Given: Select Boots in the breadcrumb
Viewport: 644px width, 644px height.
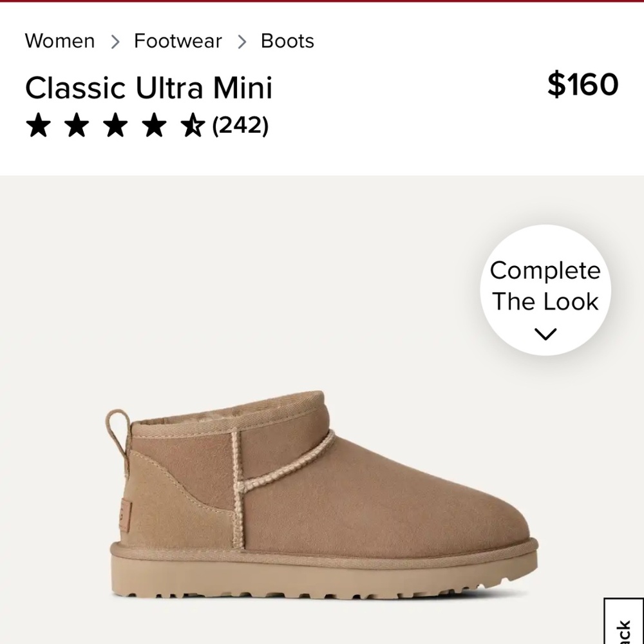Looking at the screenshot, I should pos(287,41).
